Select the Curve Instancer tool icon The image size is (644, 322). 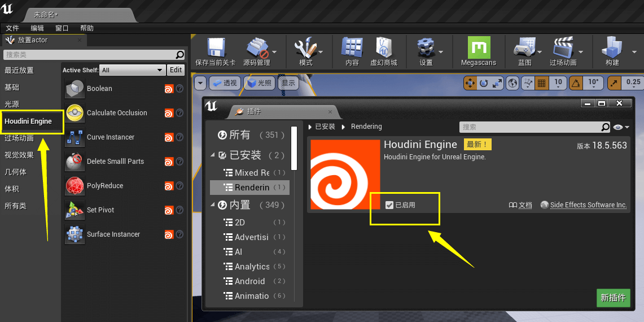(x=75, y=137)
